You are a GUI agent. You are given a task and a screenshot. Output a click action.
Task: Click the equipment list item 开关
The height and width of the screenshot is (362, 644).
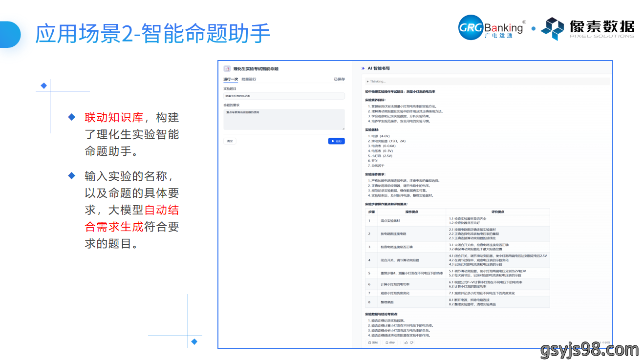tap(373, 161)
